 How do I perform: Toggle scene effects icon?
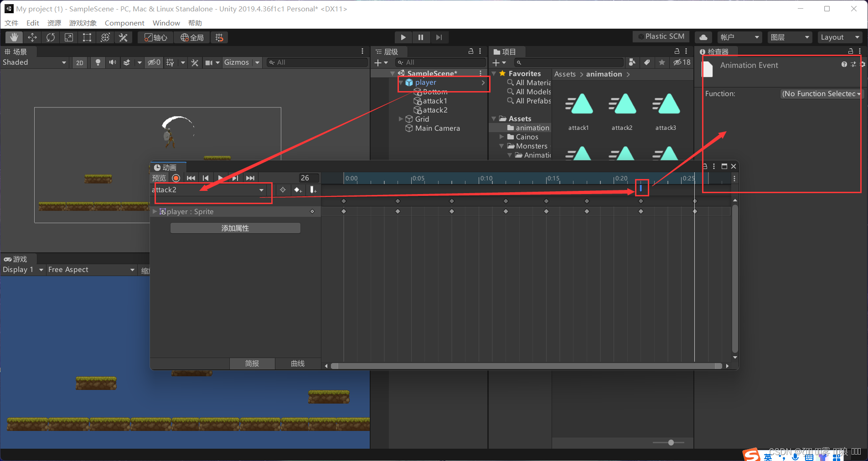tap(127, 62)
